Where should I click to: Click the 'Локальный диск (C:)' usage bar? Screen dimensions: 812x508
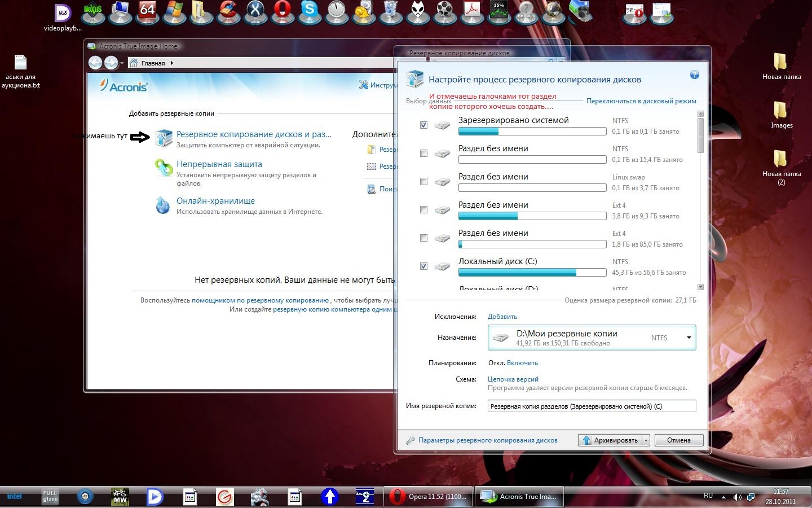(532, 273)
